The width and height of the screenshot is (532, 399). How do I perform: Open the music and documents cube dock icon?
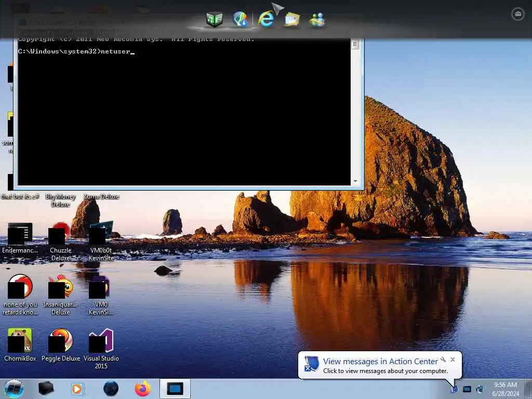(215, 19)
